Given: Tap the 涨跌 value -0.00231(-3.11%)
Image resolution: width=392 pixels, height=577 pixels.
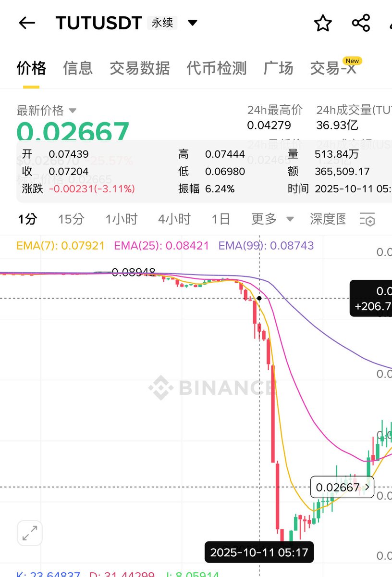Looking at the screenshot, I should pos(92,189).
